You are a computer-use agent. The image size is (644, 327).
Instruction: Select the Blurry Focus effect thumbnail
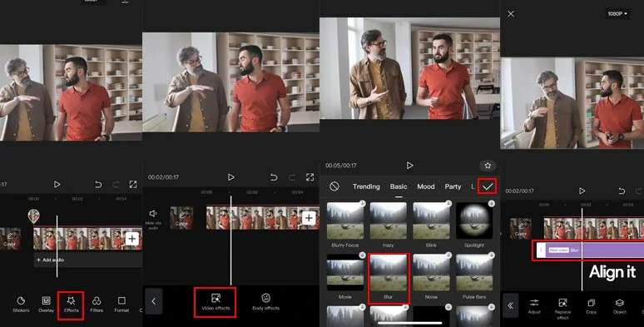point(345,220)
